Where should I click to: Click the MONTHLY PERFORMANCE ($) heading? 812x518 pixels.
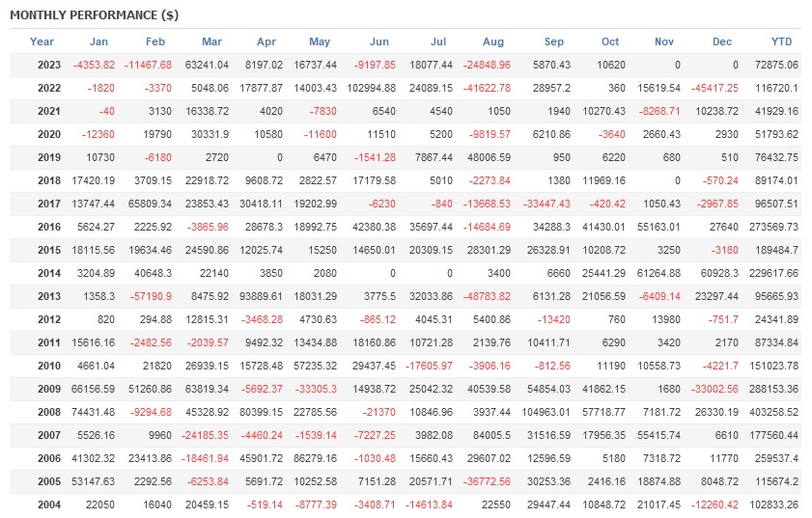(94, 16)
